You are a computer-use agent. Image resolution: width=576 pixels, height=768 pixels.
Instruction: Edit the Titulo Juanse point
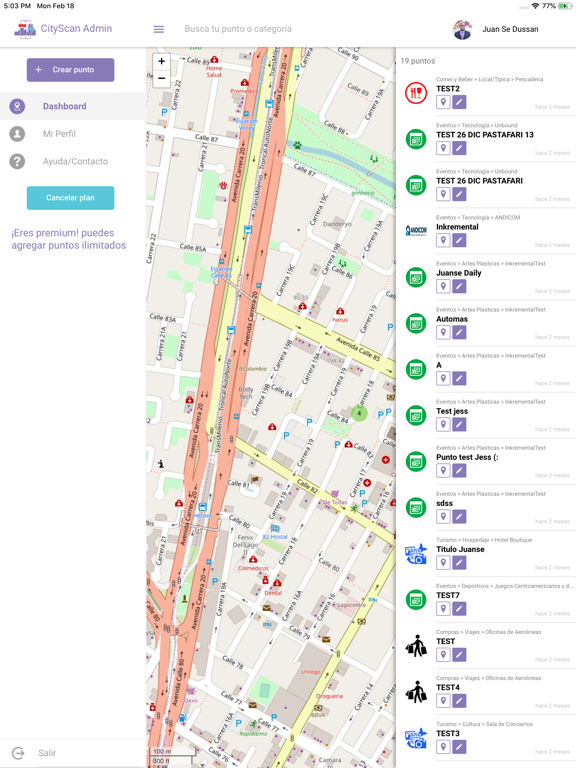click(x=459, y=562)
